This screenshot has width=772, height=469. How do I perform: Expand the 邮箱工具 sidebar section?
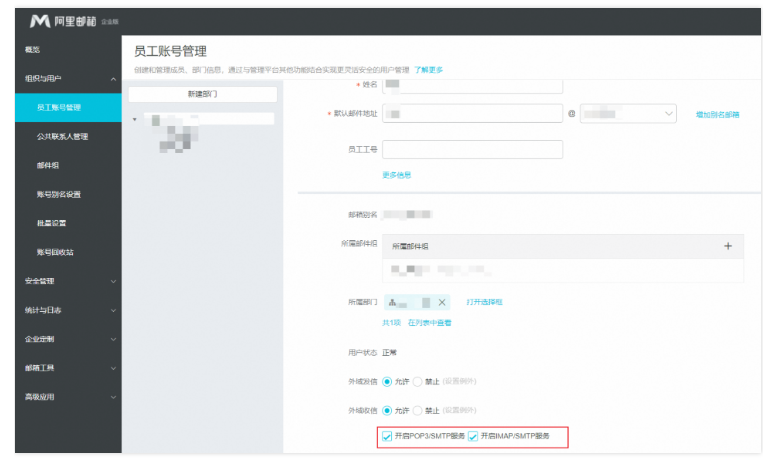(x=113, y=368)
